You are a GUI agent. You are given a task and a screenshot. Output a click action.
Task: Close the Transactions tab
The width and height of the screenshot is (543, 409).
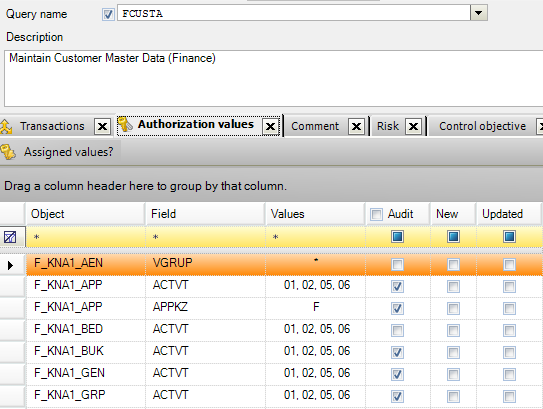pyautogui.click(x=103, y=126)
